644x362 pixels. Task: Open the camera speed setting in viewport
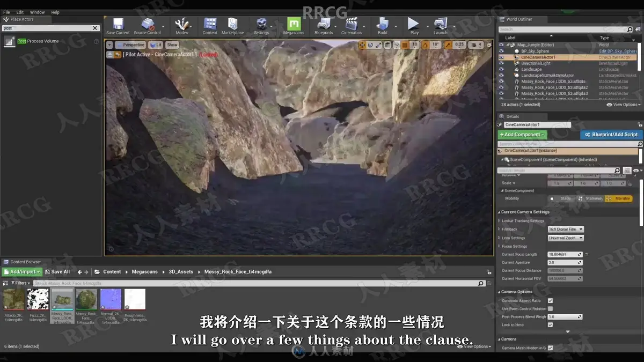(x=476, y=45)
